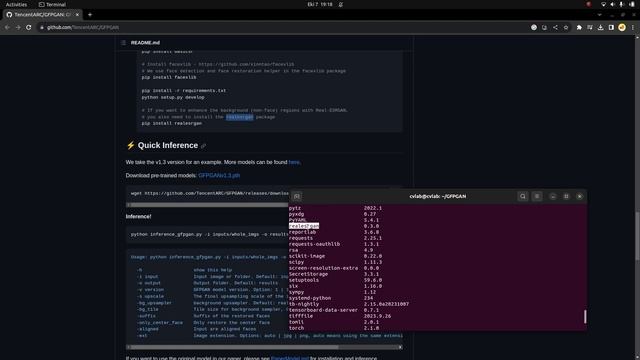Open the terminal hamburger menu
This screenshot has height=360, width=640.
click(537, 196)
